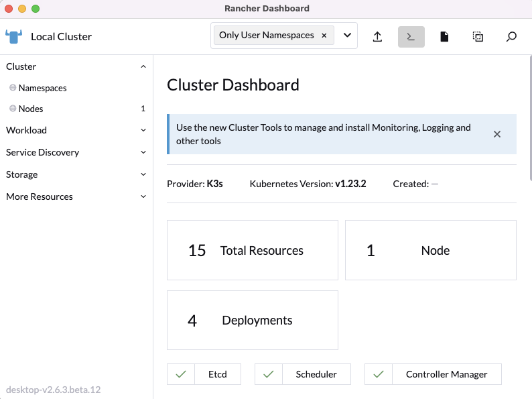Click the Rancher Dashboard window title
The height and width of the screenshot is (399, 532).
267,9
